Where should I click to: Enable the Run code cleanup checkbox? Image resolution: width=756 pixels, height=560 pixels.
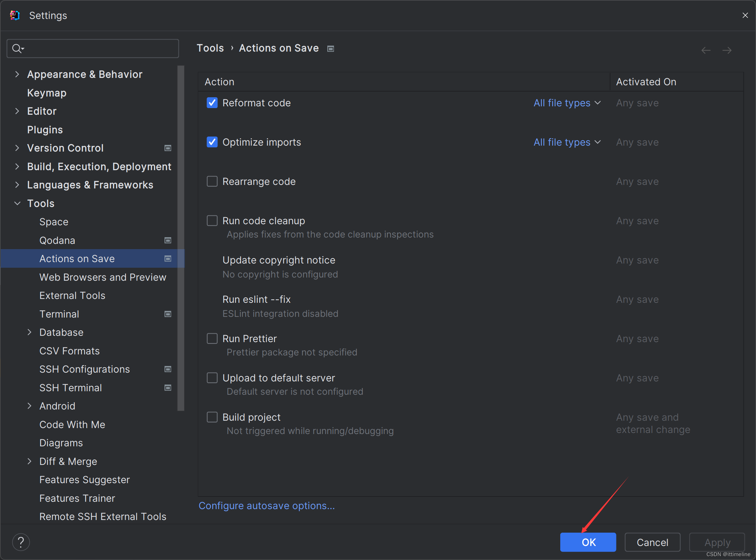pyautogui.click(x=213, y=221)
